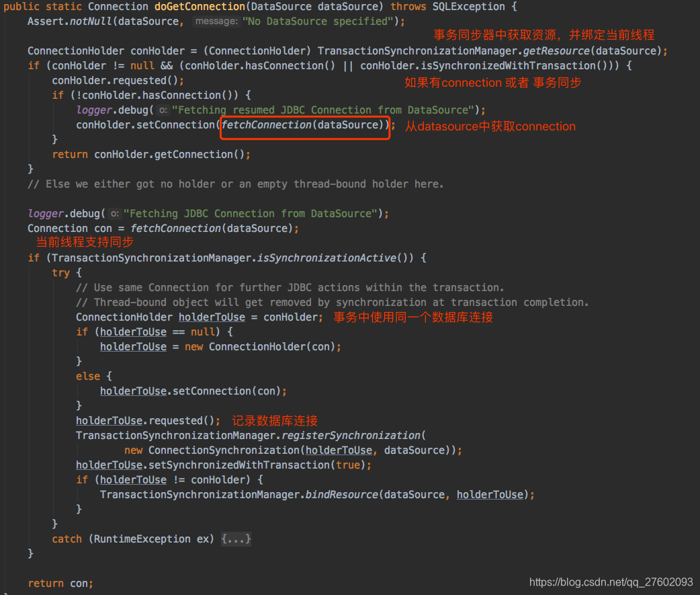Click the isSynchronizationActive method call
The width and height of the screenshot is (700, 595).
pyautogui.click(x=326, y=257)
